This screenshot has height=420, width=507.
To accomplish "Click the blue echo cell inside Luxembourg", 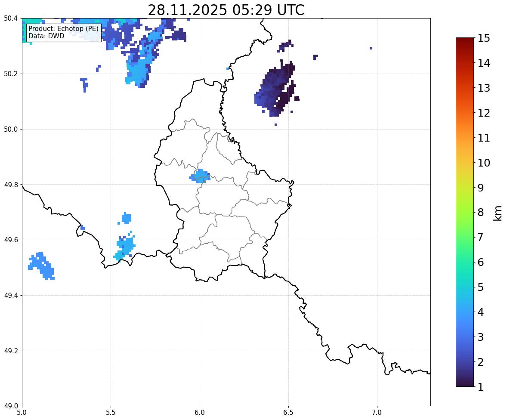I will click(200, 176).
